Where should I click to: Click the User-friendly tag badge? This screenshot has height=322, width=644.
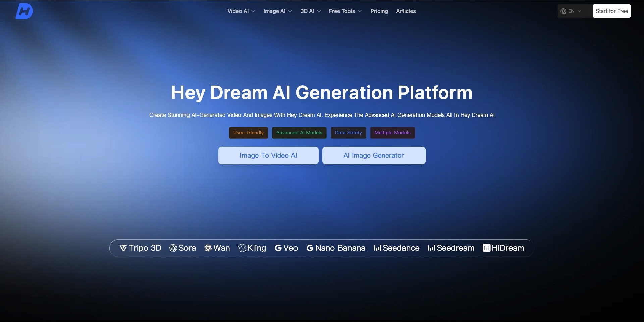[x=248, y=133]
